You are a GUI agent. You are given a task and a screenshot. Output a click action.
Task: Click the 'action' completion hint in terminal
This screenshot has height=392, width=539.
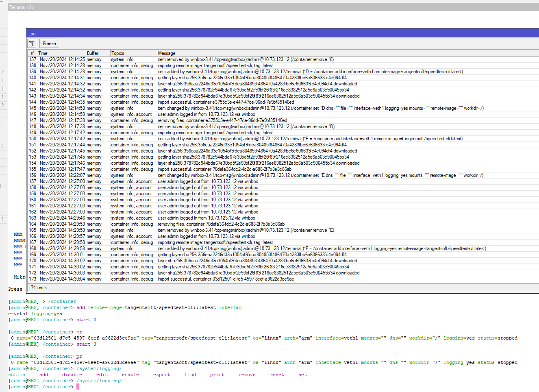17,375
